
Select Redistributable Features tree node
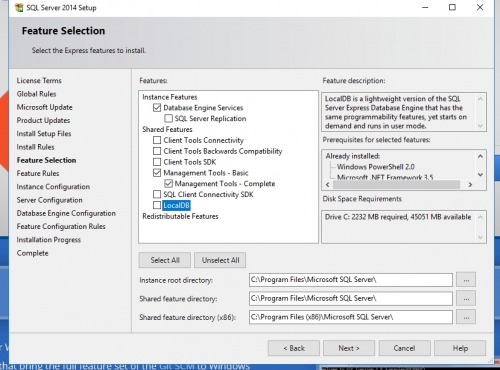(180, 216)
